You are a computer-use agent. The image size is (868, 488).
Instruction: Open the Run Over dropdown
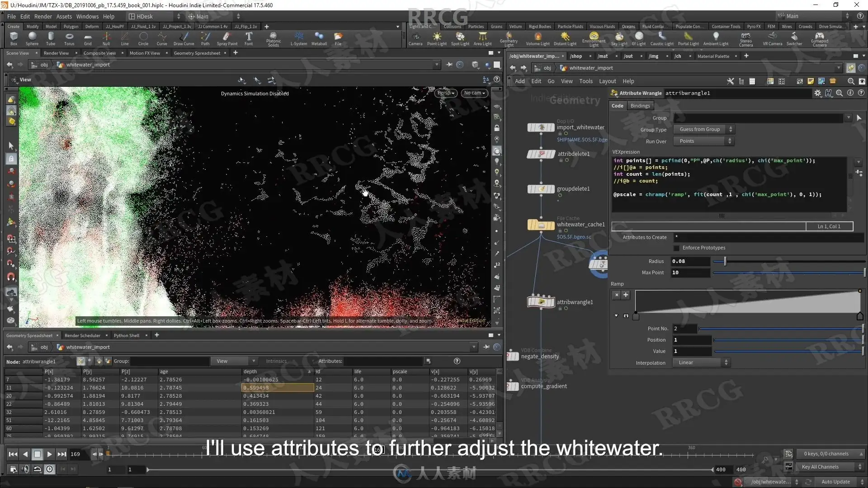(x=703, y=141)
